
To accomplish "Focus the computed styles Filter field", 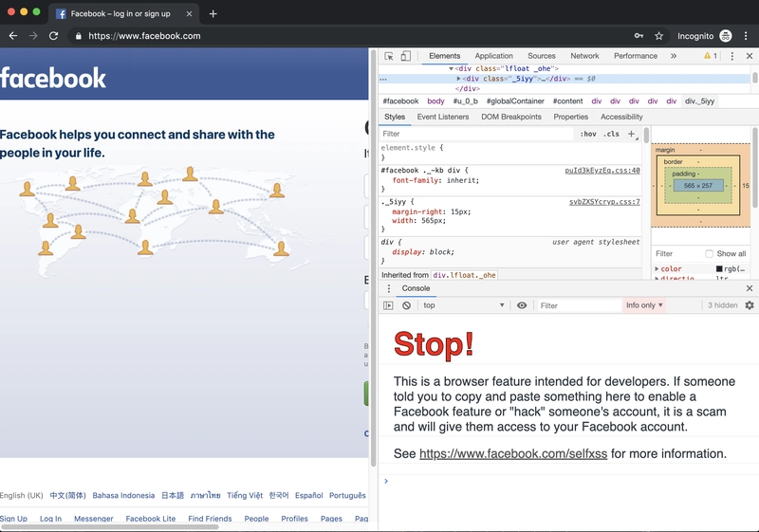I will pos(677,254).
